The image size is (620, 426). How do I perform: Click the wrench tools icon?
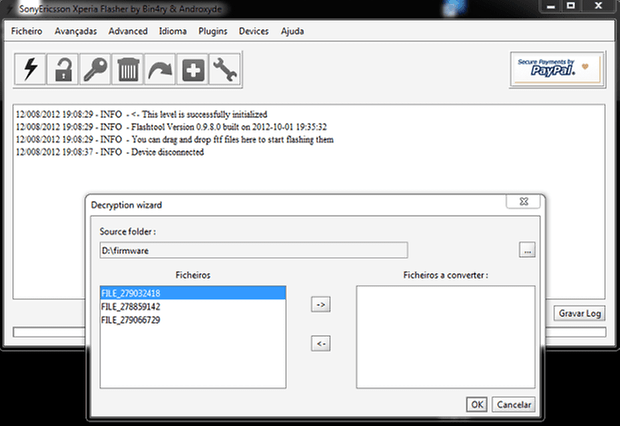click(x=225, y=69)
